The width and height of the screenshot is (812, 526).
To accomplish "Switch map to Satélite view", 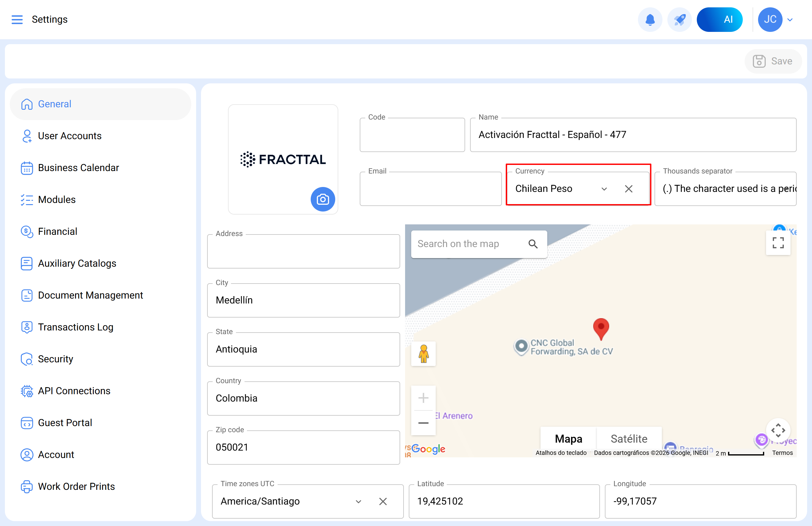I will click(629, 439).
